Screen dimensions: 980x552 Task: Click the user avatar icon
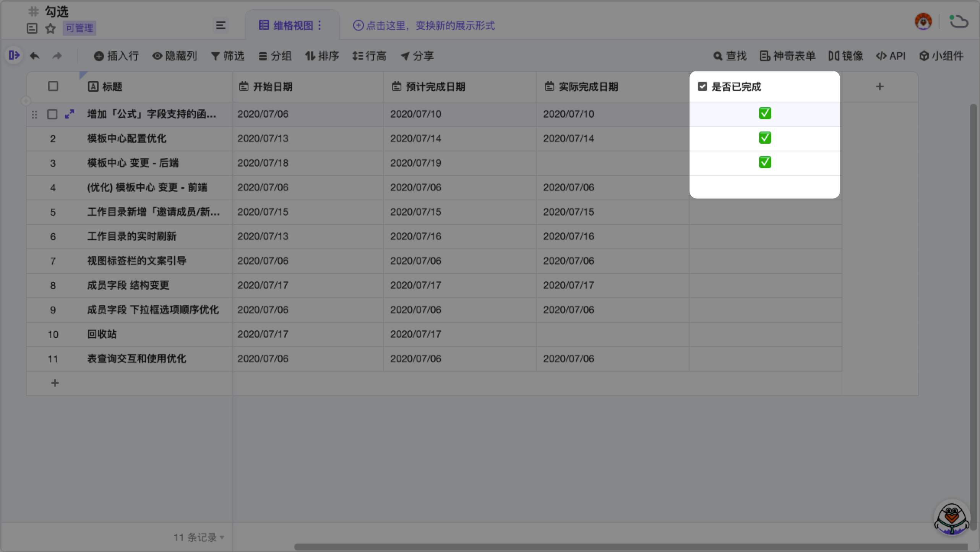(923, 22)
